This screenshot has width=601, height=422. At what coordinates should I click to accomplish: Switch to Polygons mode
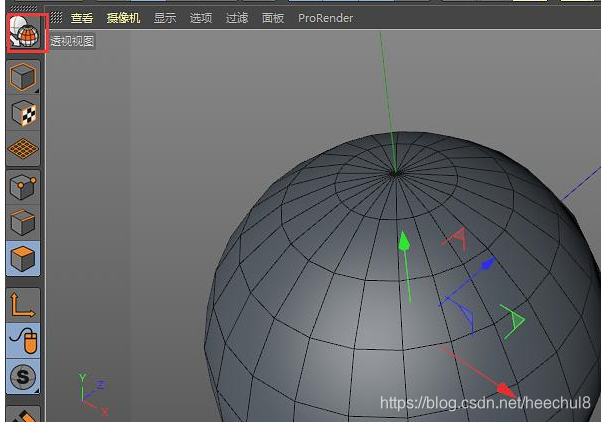[23, 259]
